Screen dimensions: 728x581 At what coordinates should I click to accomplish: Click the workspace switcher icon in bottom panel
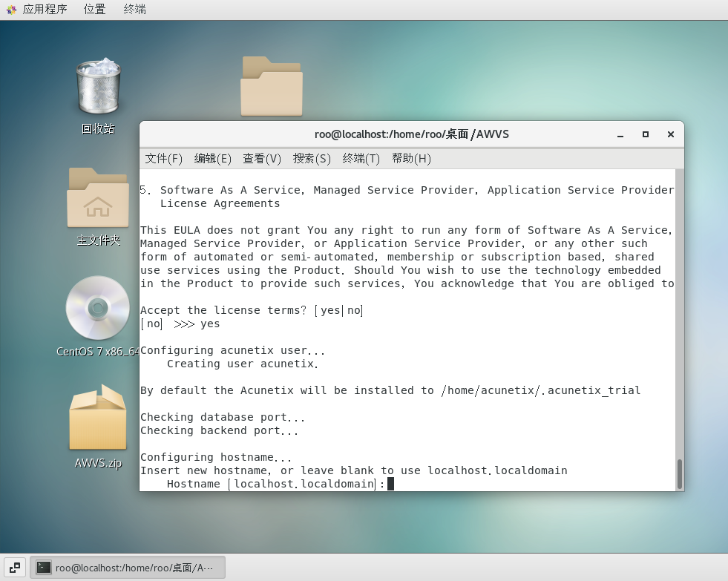15,568
